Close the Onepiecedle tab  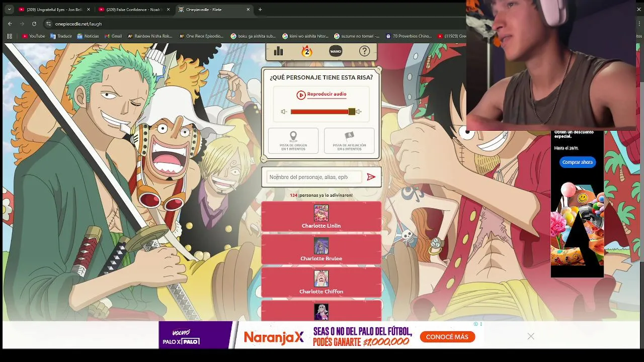(x=248, y=10)
